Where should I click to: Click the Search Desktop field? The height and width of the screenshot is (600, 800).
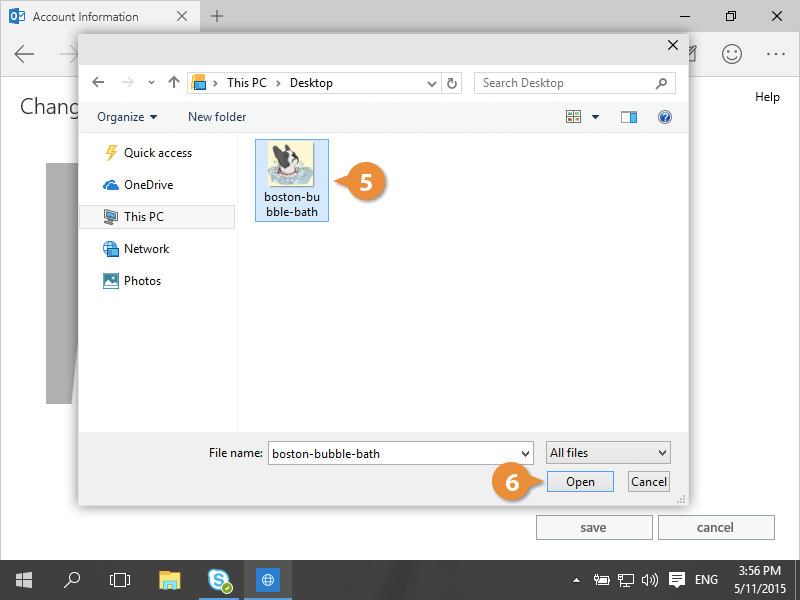[565, 83]
